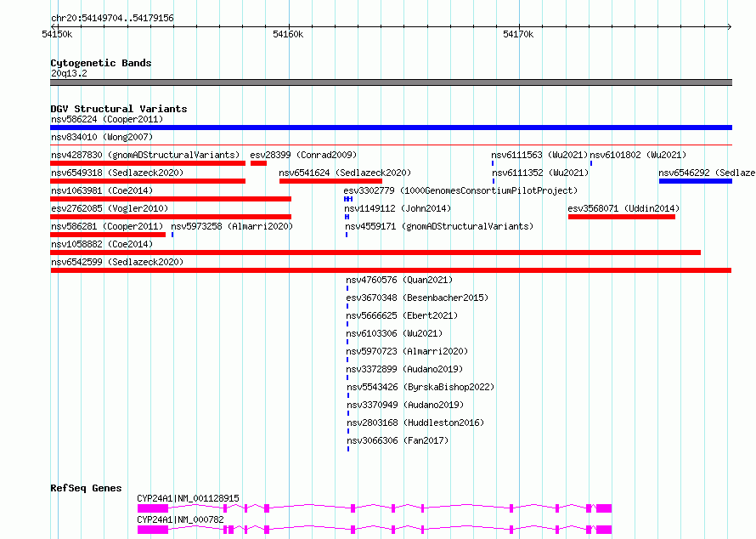Open the nsv1063981 (Coe2014) variant label
Viewport: 756px width, 539px height.
pos(102,190)
